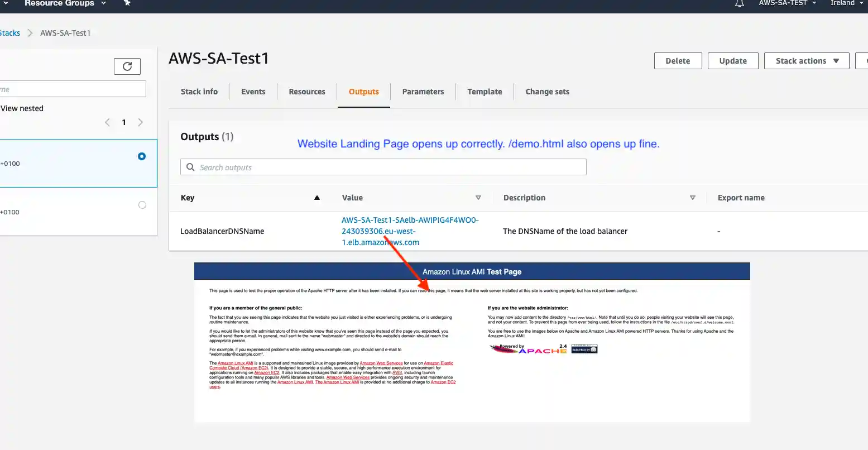Click the View nested label
This screenshot has height=450, width=868.
tap(22, 108)
